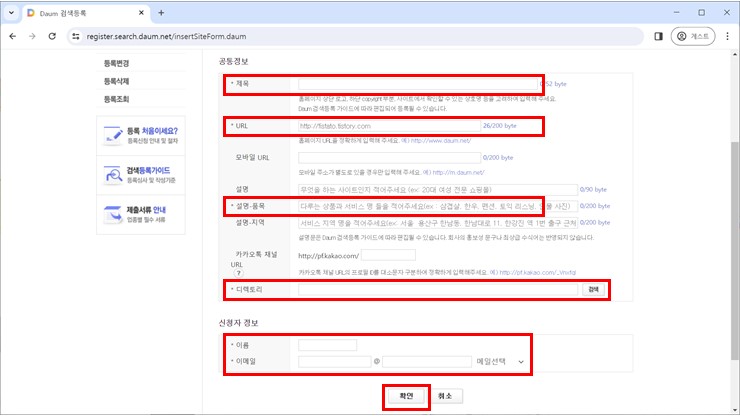The image size is (740, 416).
Task: Open the http://m.daum.net/ example link
Action: [x=458, y=172]
